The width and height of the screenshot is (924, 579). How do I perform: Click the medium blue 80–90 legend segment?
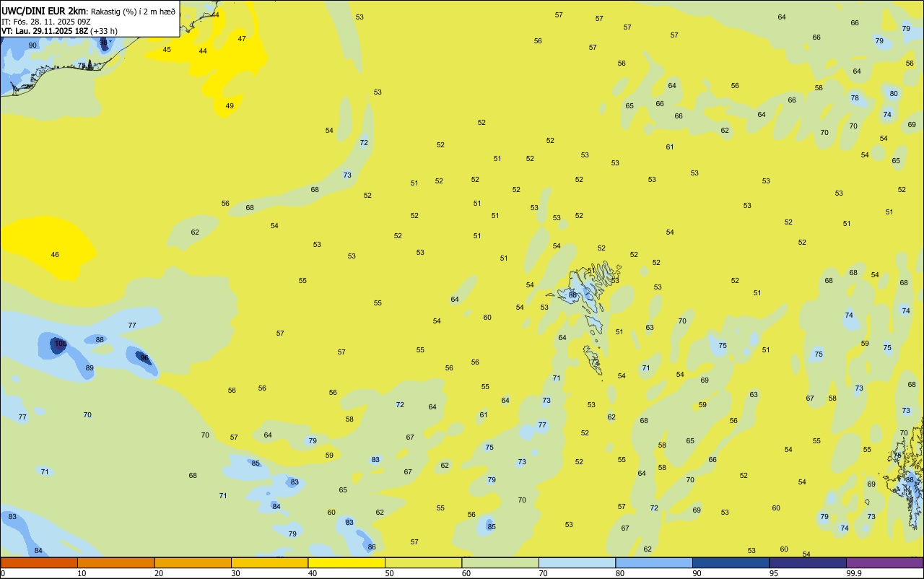point(654,562)
